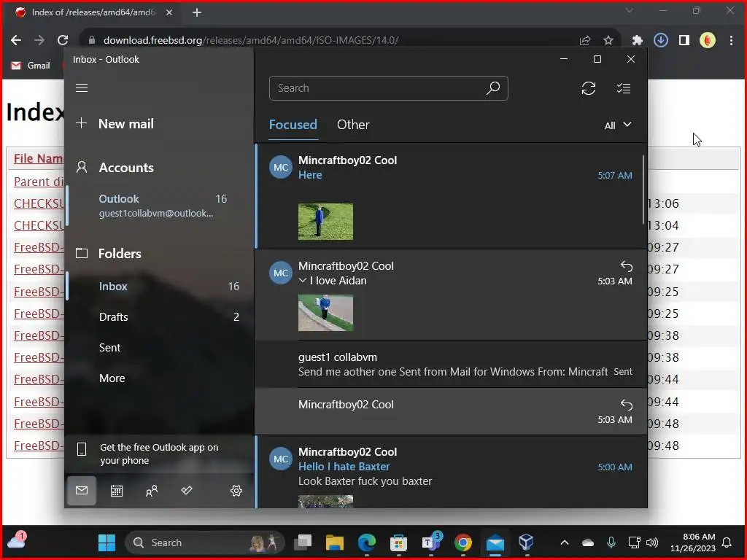Open the Hello I hate Baxter email

pyautogui.click(x=451, y=472)
